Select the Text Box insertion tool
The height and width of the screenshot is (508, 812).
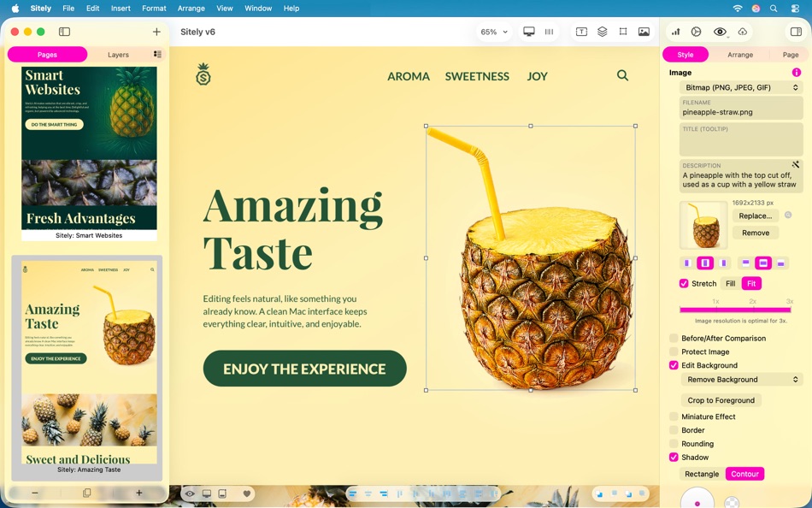[x=580, y=31]
